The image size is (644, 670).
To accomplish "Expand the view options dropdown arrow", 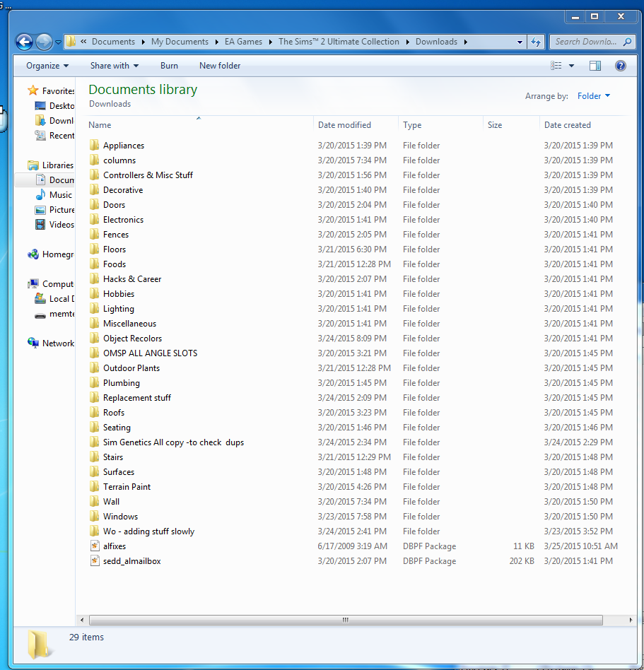I will 572,66.
